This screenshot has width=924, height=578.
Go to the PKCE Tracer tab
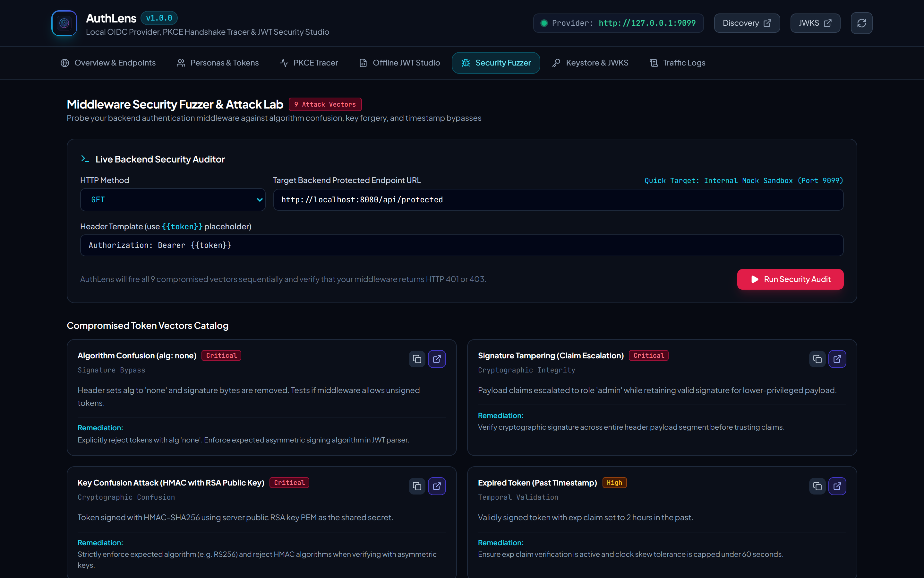(x=309, y=63)
